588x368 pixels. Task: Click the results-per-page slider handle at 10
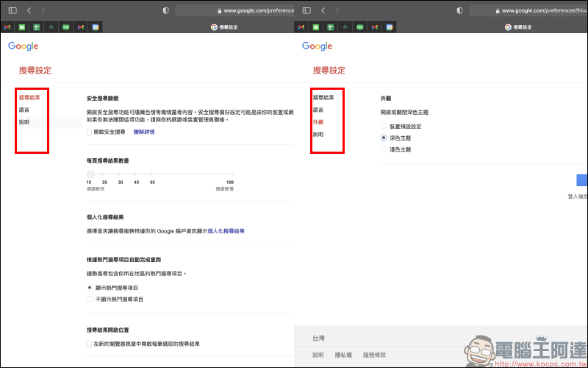click(90, 174)
